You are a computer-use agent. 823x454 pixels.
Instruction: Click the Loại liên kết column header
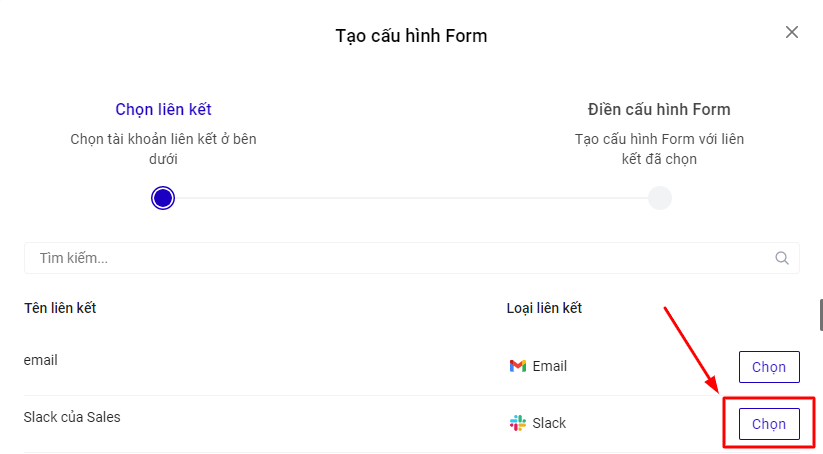(544, 308)
